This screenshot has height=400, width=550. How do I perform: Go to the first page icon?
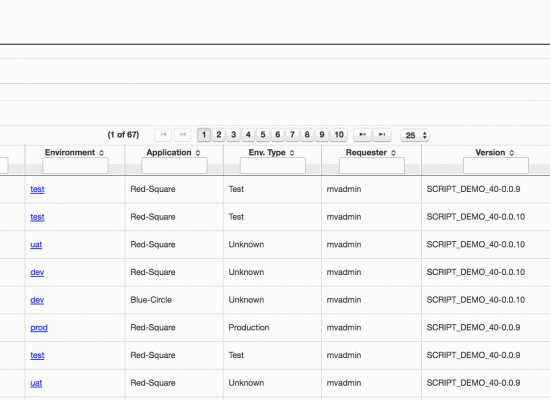pos(163,135)
